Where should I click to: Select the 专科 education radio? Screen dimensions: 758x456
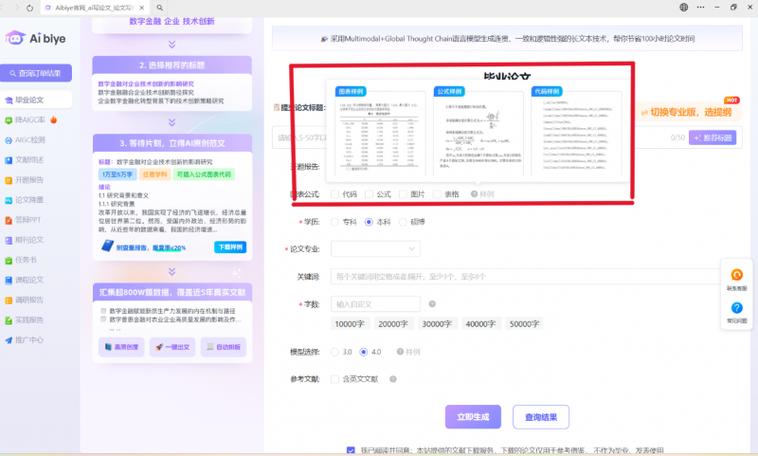pos(335,222)
